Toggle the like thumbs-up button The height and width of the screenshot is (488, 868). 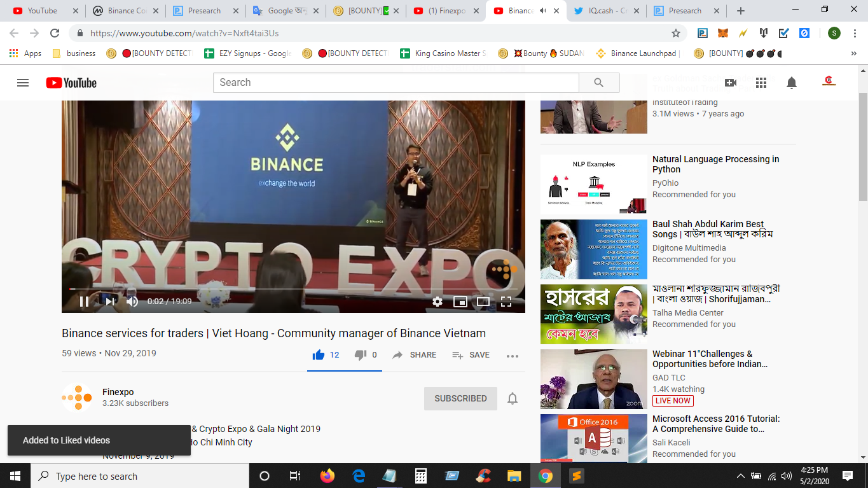pos(326,355)
